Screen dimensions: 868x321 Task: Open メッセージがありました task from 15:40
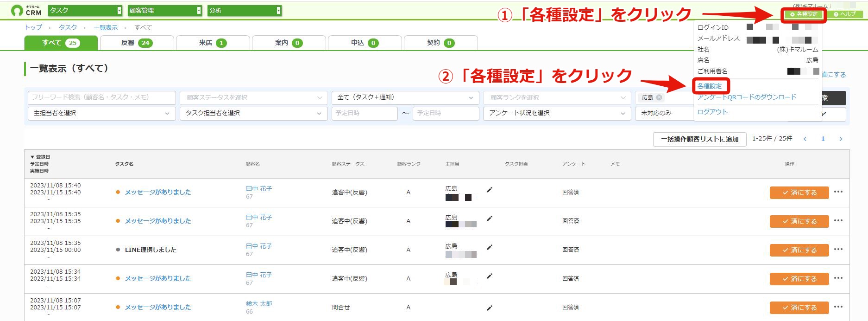158,192
